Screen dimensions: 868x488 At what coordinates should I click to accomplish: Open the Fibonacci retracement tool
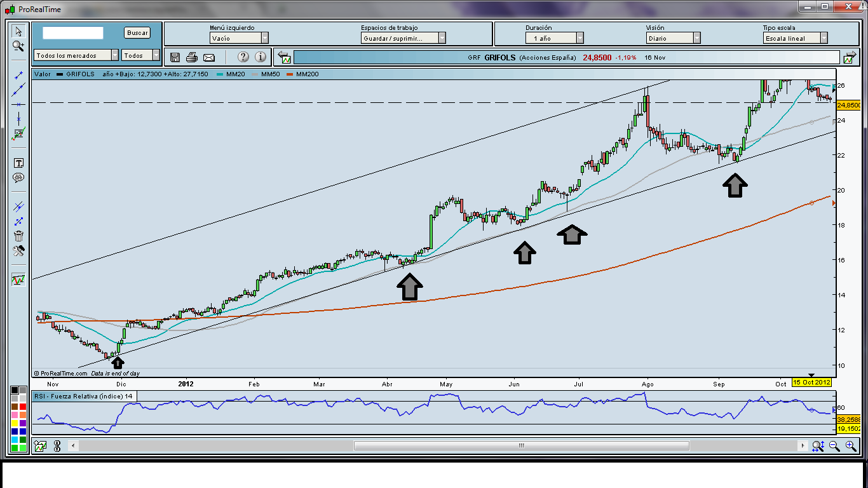click(18, 133)
